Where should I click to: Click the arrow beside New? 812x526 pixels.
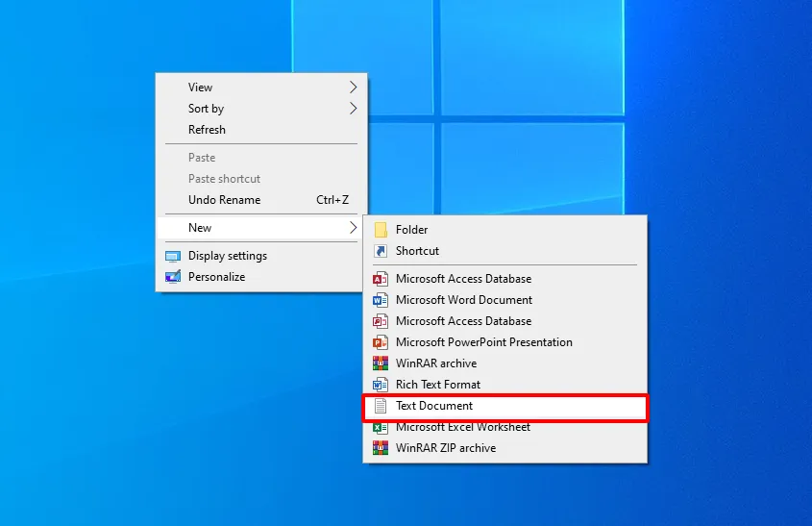point(353,228)
